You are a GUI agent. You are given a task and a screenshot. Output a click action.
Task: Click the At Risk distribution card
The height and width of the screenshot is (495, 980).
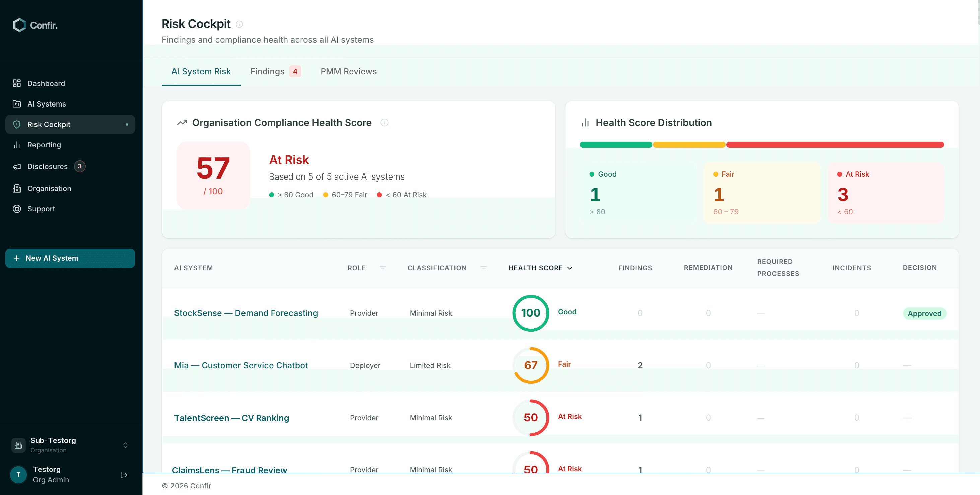tap(886, 193)
